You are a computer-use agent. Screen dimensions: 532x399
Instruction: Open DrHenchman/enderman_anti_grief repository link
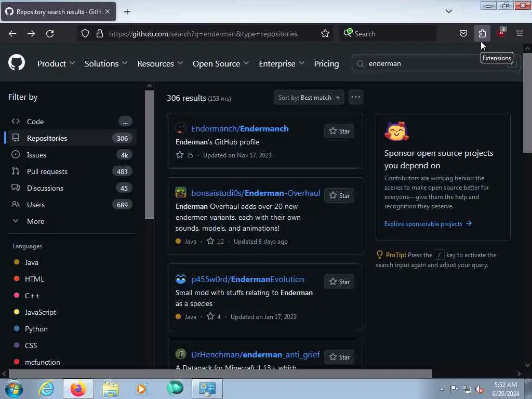coord(256,354)
